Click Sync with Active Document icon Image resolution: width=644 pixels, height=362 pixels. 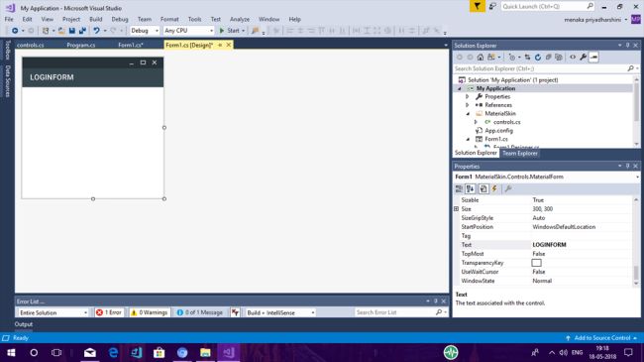click(527, 58)
